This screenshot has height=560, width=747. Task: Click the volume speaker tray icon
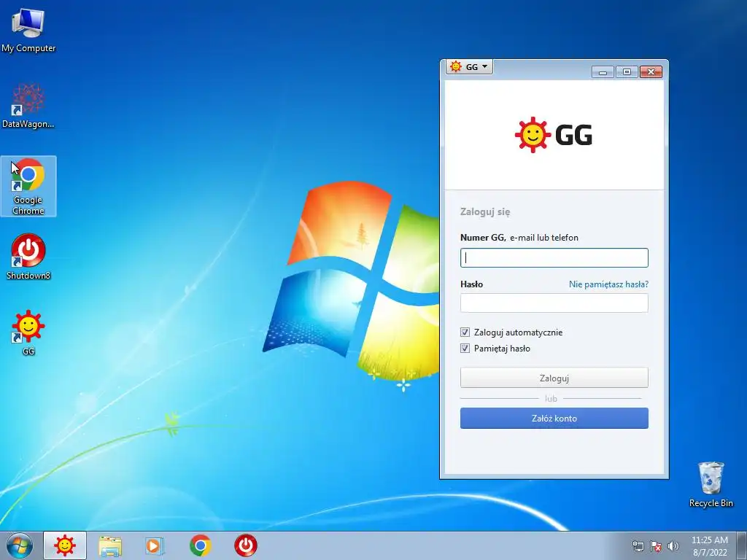coord(673,546)
